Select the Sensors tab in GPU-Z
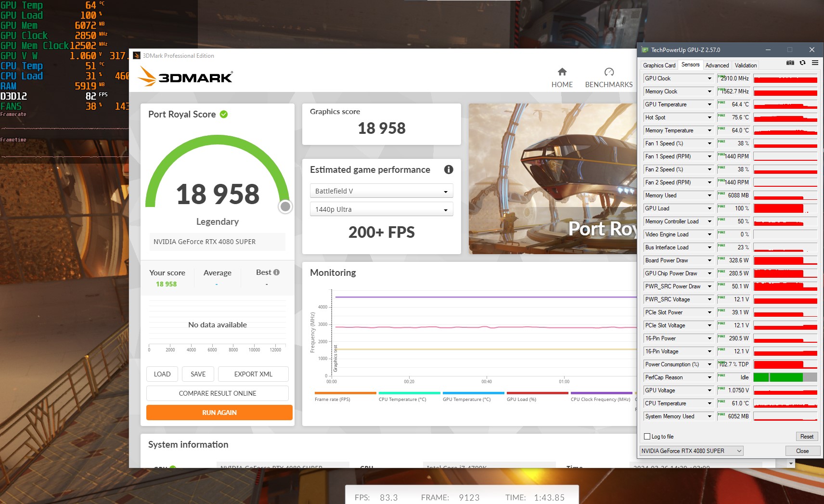The height and width of the screenshot is (504, 824). [x=690, y=65]
